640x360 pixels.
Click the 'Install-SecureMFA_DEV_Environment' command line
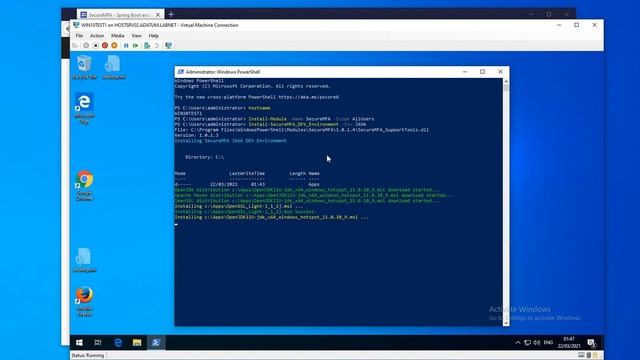[x=270, y=124]
